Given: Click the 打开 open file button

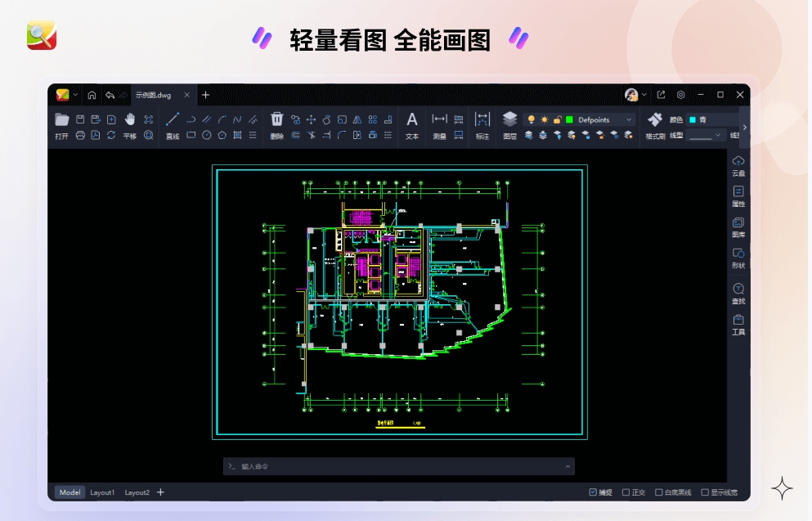Looking at the screenshot, I should (x=61, y=128).
